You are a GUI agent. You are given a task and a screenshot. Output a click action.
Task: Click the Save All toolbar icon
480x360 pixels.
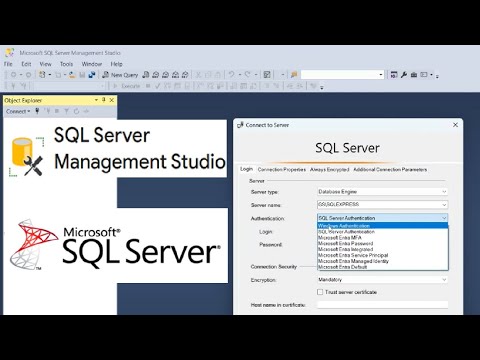(x=91, y=75)
